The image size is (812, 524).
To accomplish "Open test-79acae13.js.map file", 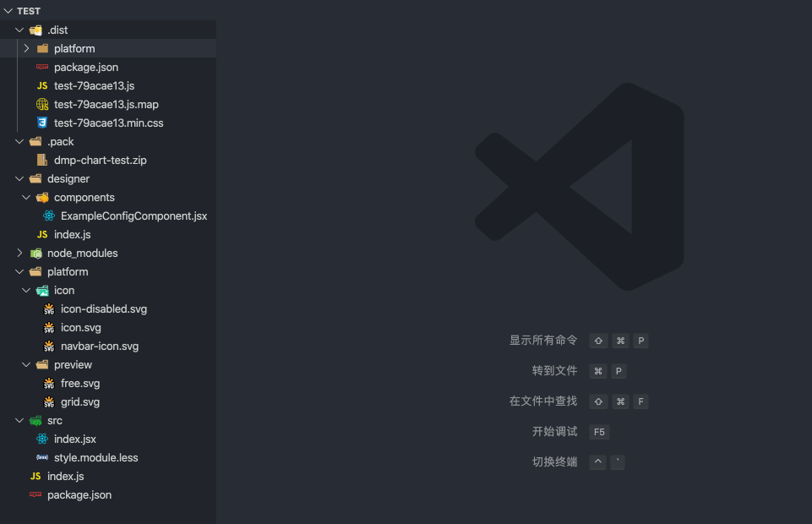I will 106,105.
